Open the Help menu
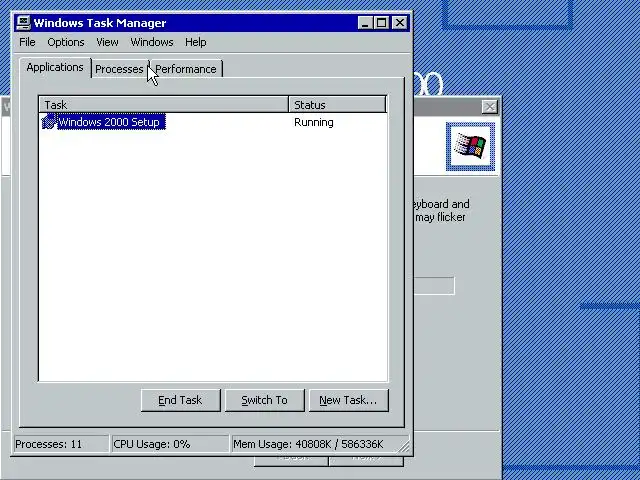Viewport: 640px width, 480px height. click(x=196, y=42)
